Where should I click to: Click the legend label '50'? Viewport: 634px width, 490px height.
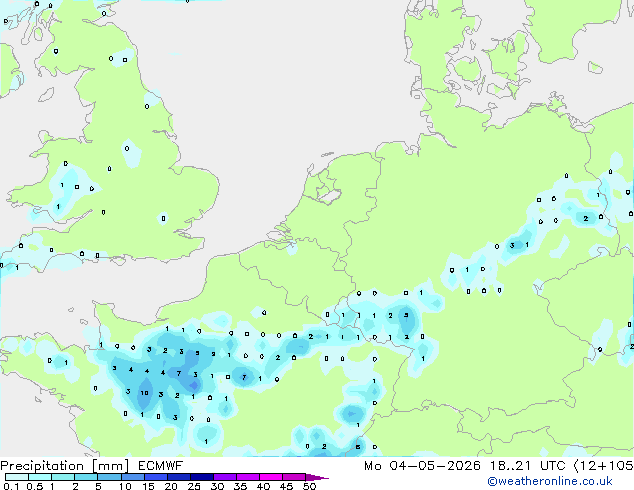(309, 486)
